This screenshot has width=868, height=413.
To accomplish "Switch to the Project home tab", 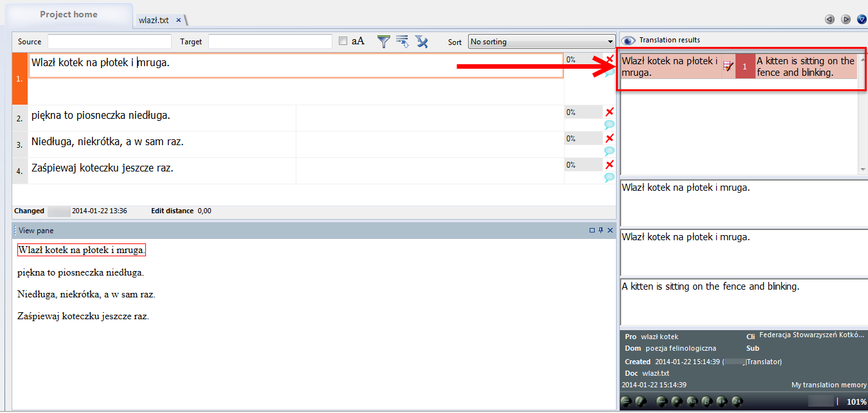I will pyautogui.click(x=69, y=13).
